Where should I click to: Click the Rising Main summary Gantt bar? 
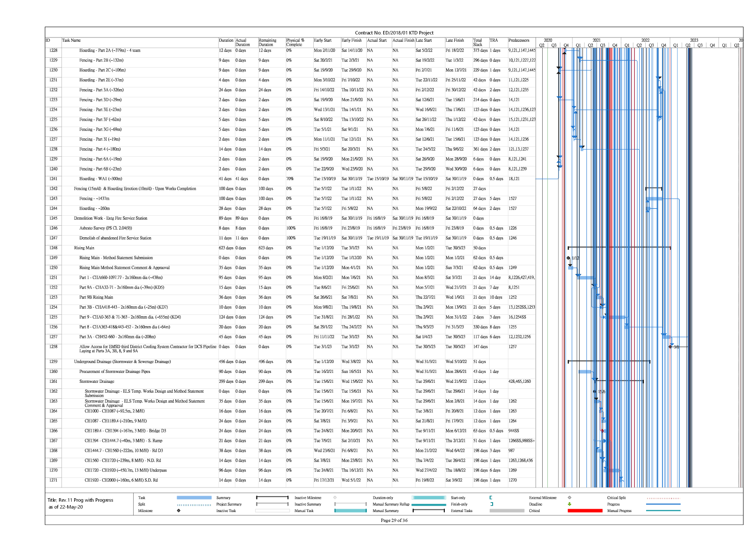pyautogui.click(x=619, y=248)
